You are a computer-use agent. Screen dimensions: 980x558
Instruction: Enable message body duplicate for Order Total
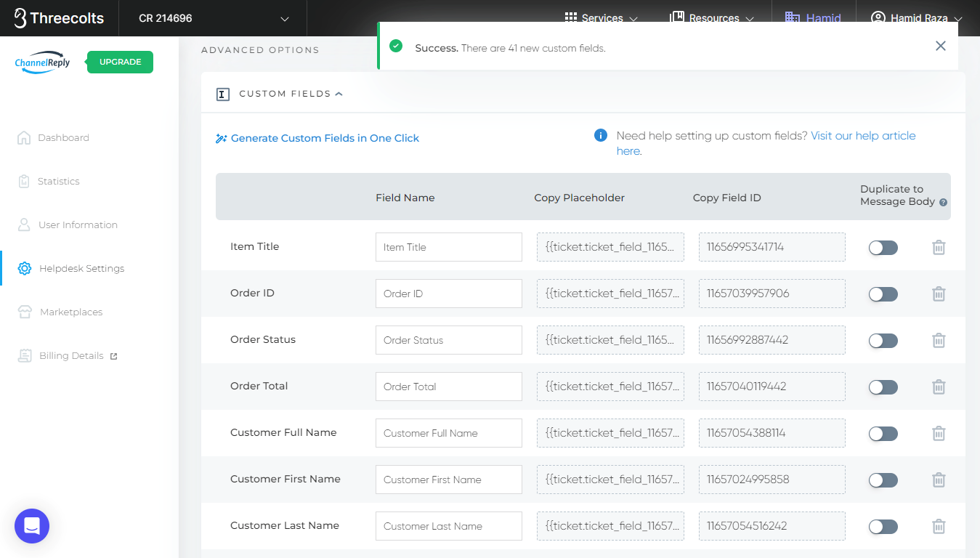pyautogui.click(x=883, y=387)
